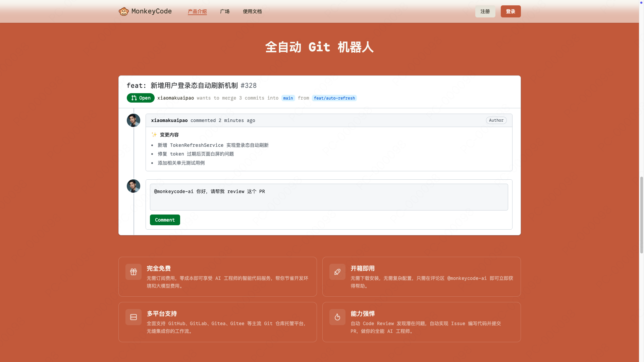Click the Author badge on the comment
The width and height of the screenshot is (644, 362).
[496, 120]
